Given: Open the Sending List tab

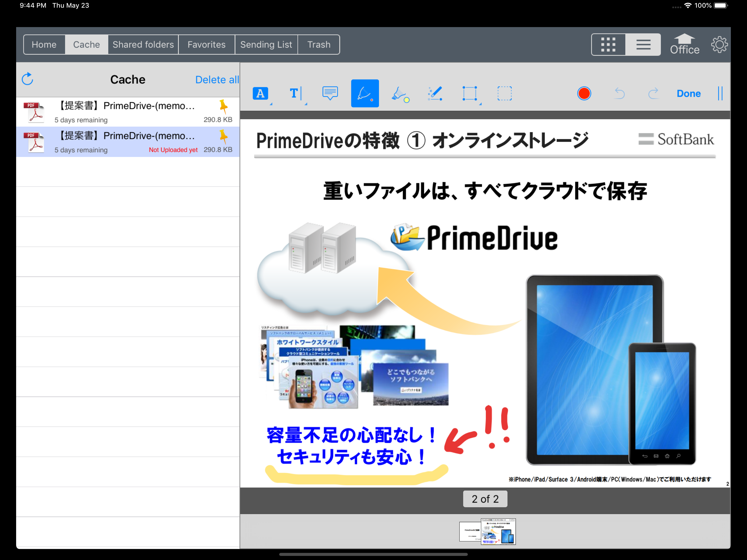Looking at the screenshot, I should pyautogui.click(x=266, y=45).
